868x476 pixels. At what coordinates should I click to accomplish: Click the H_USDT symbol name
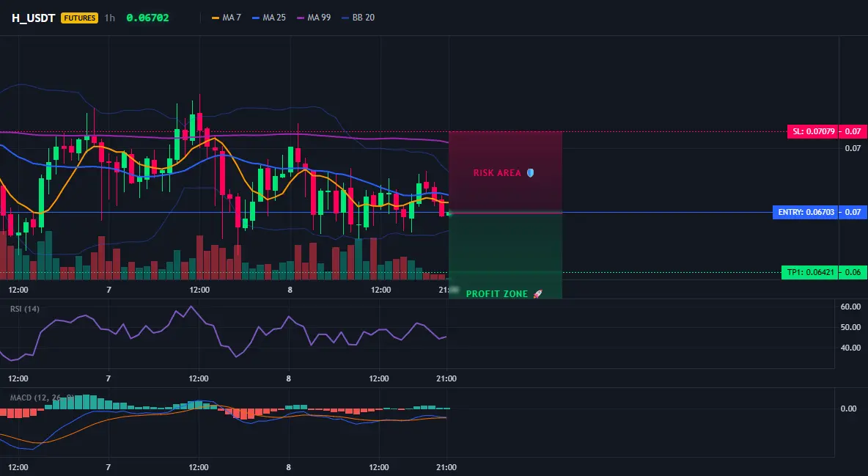click(x=33, y=18)
